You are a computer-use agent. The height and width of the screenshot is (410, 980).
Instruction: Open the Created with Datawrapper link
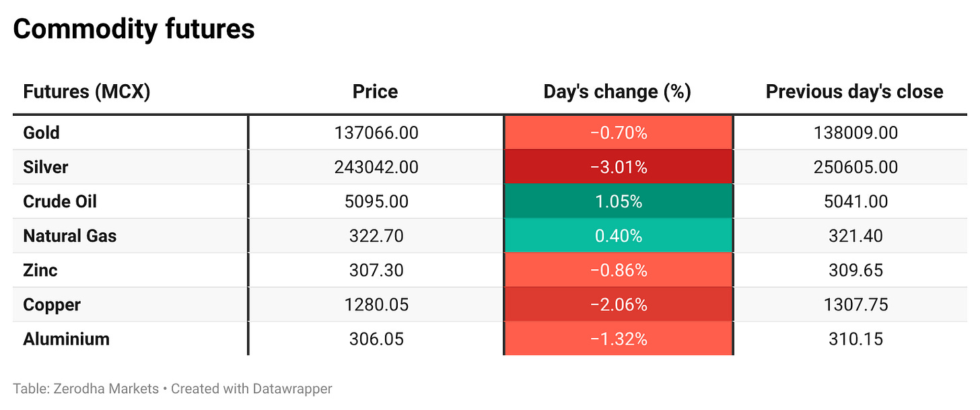click(251, 388)
